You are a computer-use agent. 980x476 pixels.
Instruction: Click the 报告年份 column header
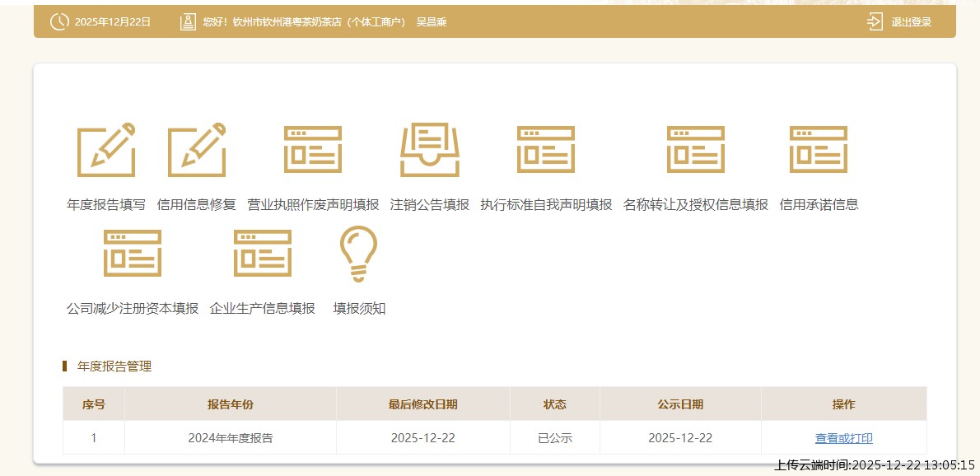231,404
